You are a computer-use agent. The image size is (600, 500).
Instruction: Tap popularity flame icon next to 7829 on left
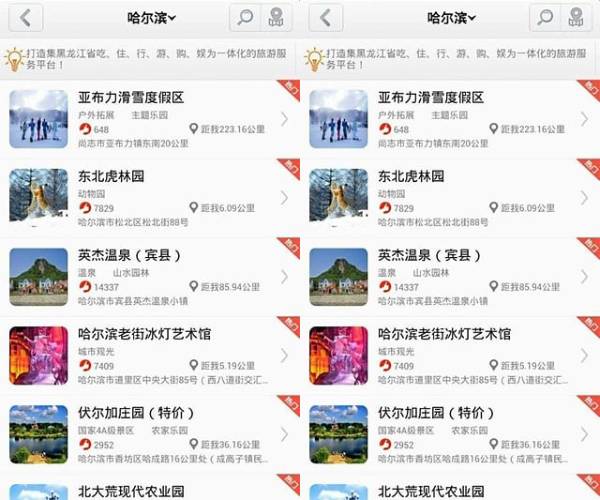[85, 208]
